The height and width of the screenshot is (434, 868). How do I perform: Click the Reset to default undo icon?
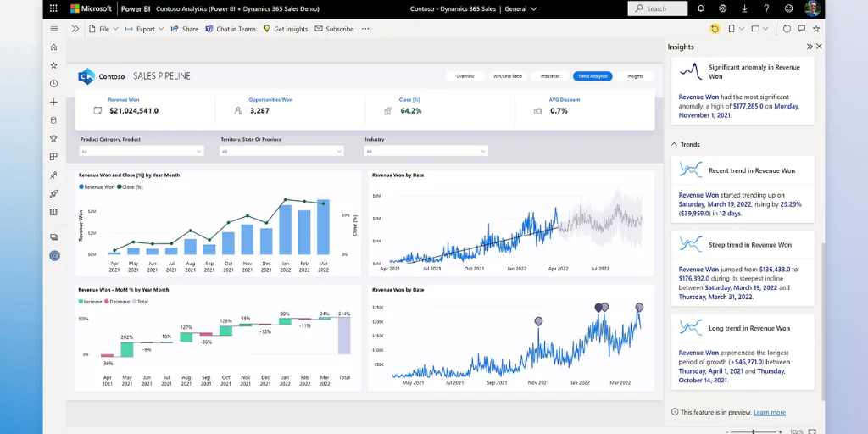[715, 29]
